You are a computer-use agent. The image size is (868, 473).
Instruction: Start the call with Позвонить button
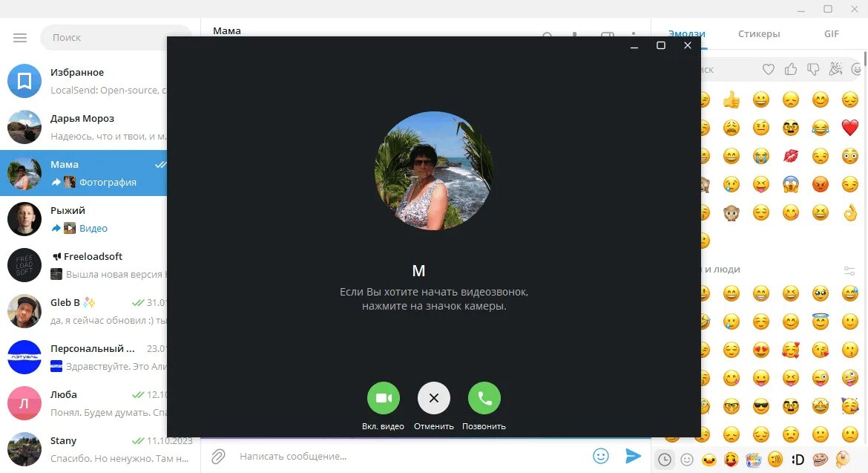(x=484, y=398)
